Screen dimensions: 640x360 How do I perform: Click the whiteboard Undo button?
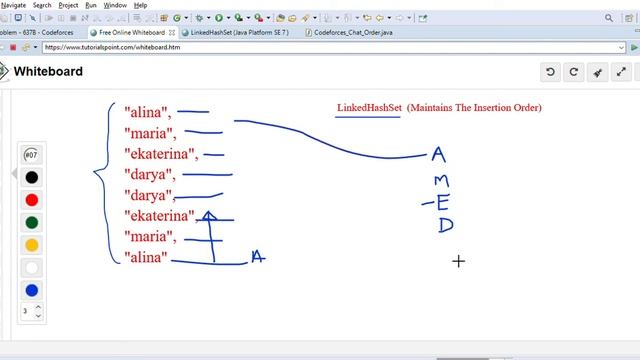point(550,72)
